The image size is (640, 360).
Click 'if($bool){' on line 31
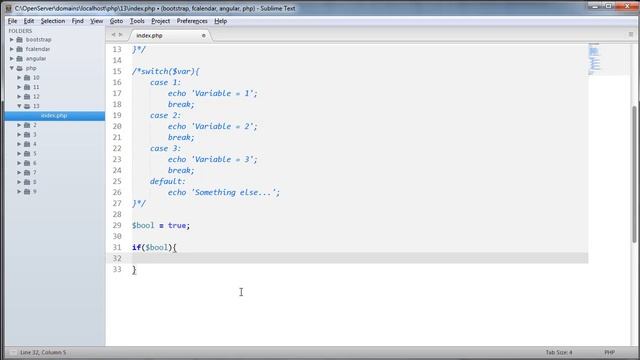point(154,247)
